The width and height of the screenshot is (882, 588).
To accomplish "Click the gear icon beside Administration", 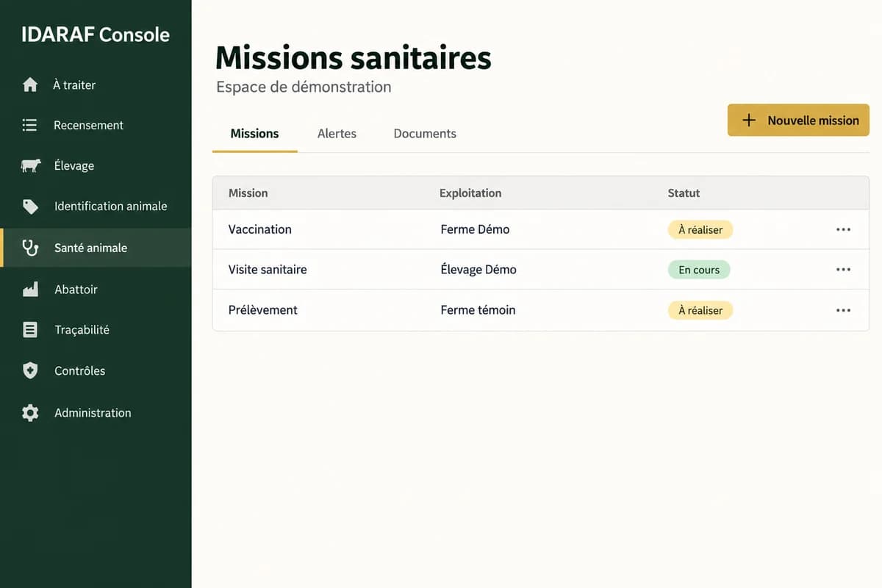I will [x=30, y=412].
